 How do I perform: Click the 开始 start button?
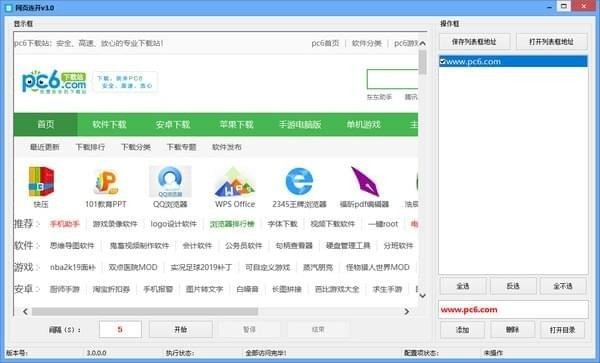point(181,329)
